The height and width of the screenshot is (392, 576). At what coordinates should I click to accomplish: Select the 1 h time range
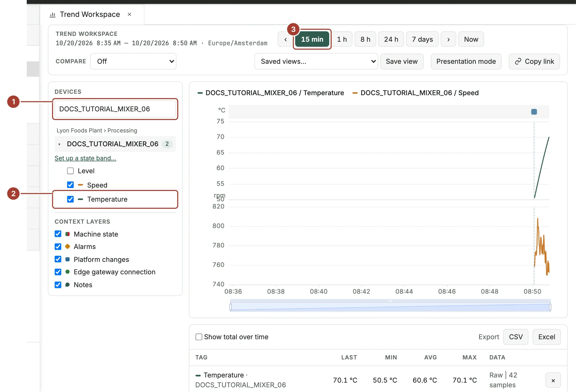pos(342,39)
